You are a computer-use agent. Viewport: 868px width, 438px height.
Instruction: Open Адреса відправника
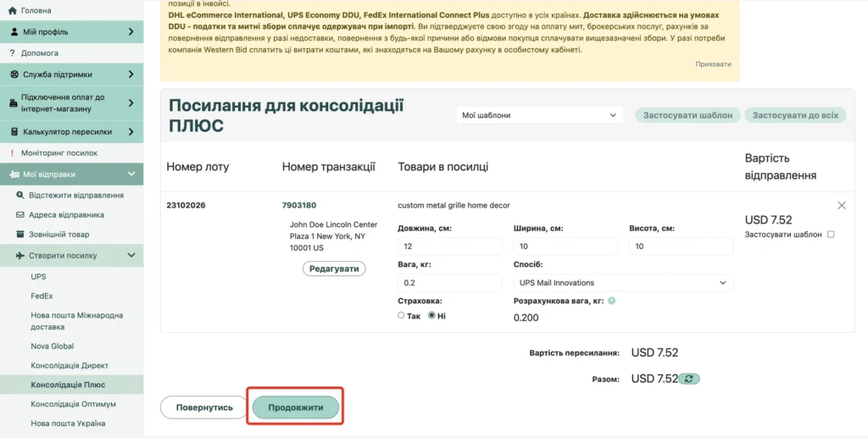tap(66, 214)
